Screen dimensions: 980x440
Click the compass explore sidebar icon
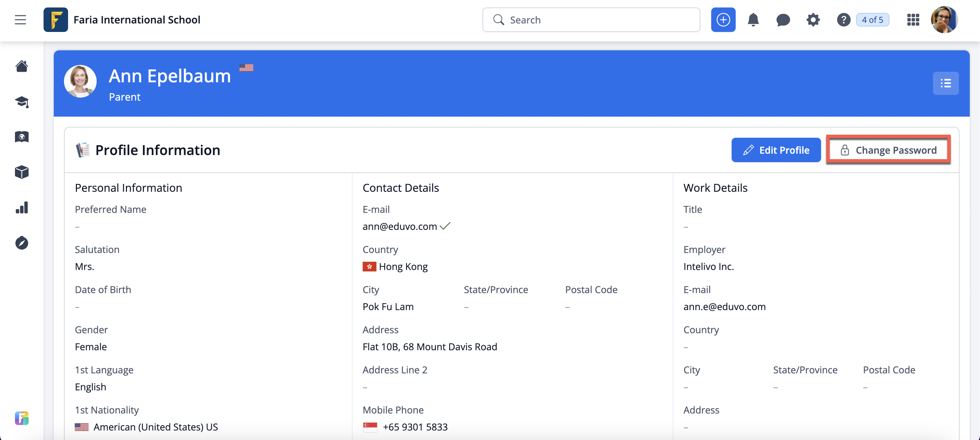22,243
